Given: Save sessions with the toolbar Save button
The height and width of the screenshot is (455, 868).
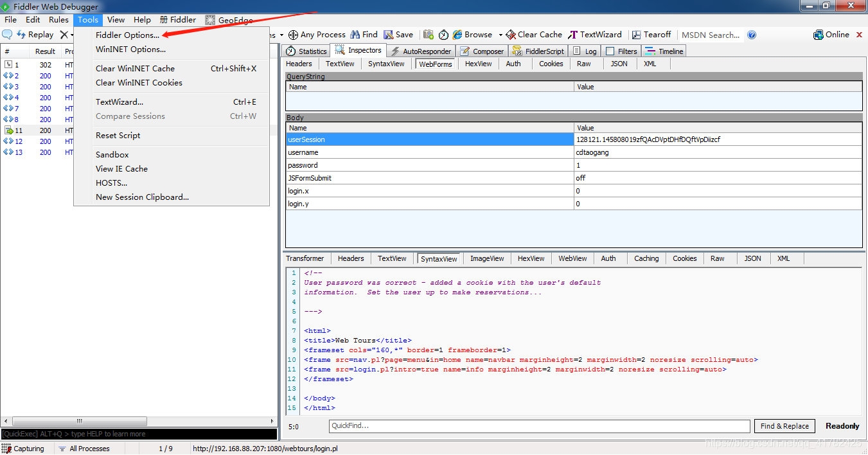Looking at the screenshot, I should click(399, 35).
